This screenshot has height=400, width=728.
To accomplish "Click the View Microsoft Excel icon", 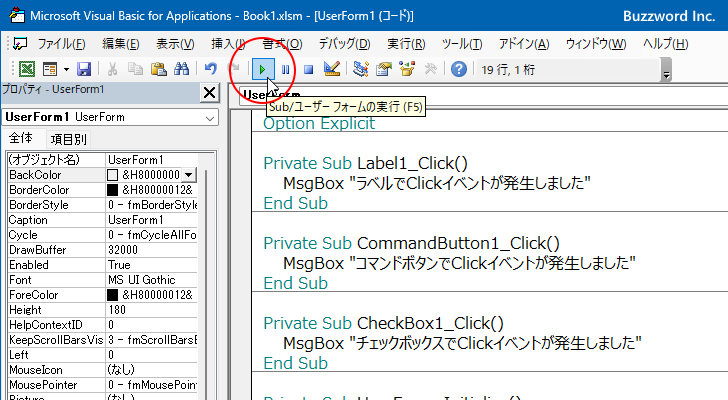I will point(27,70).
